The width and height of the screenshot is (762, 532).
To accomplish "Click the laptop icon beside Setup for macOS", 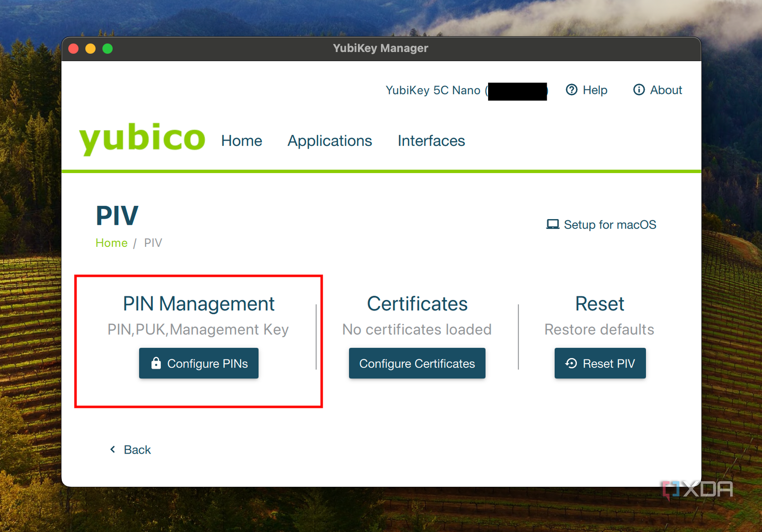I will [552, 224].
